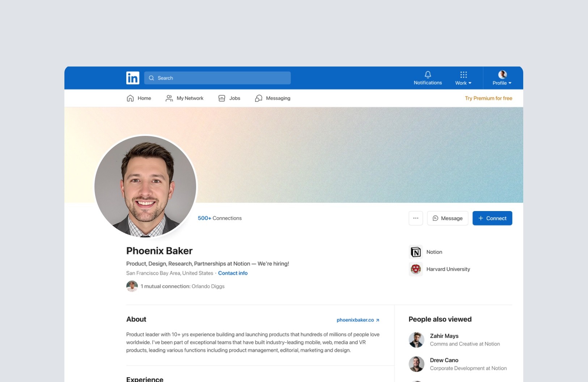Click the plus icon on Connect
Screen dimensions: 588x382
[x=481, y=218]
